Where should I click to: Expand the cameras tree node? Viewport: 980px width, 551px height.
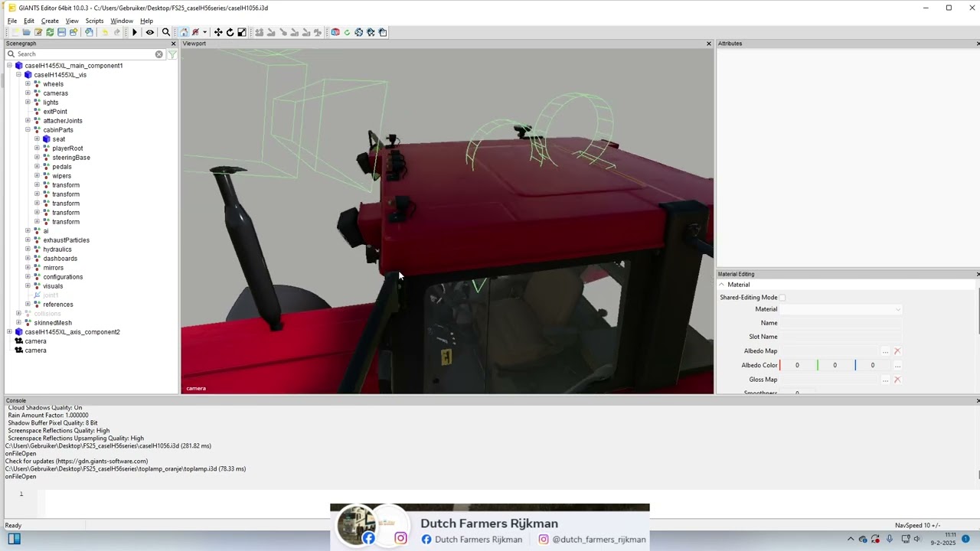coord(28,93)
